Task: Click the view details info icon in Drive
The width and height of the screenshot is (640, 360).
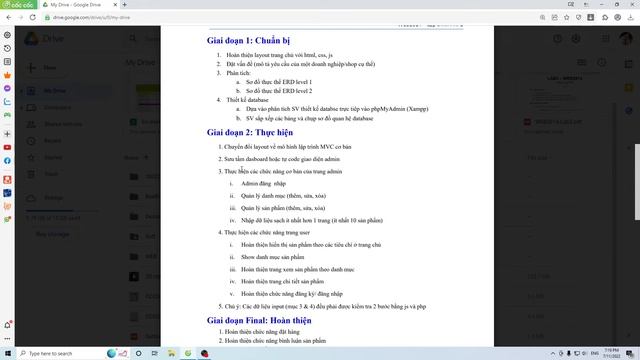Action: [x=602, y=62]
